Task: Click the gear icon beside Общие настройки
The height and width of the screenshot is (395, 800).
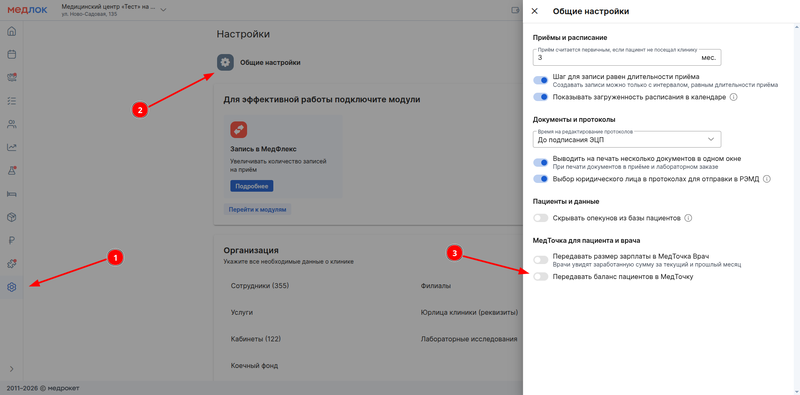Action: tap(225, 63)
